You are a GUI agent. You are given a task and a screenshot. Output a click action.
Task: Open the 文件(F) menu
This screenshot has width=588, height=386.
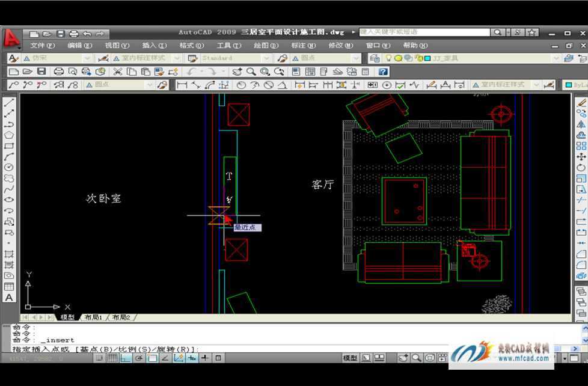click(42, 46)
